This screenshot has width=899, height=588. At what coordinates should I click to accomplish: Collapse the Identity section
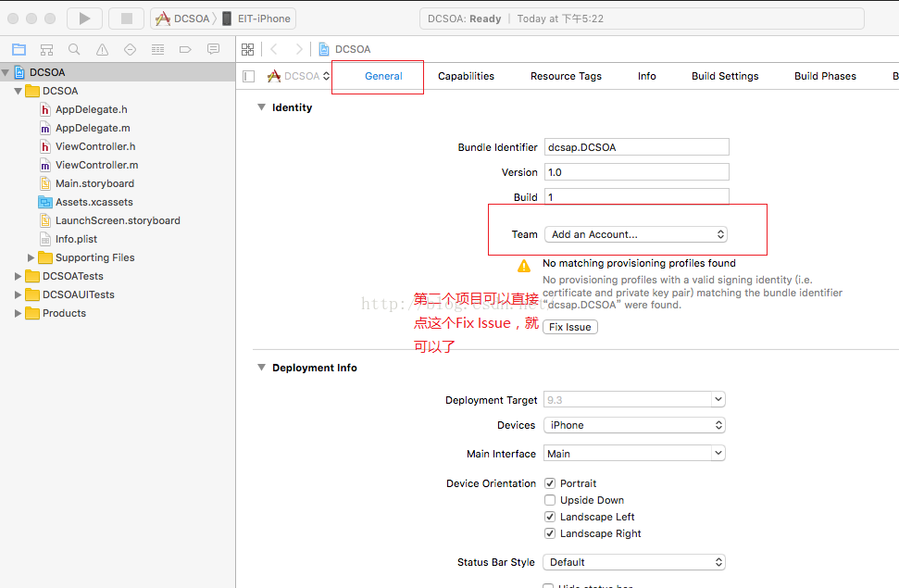point(261,107)
